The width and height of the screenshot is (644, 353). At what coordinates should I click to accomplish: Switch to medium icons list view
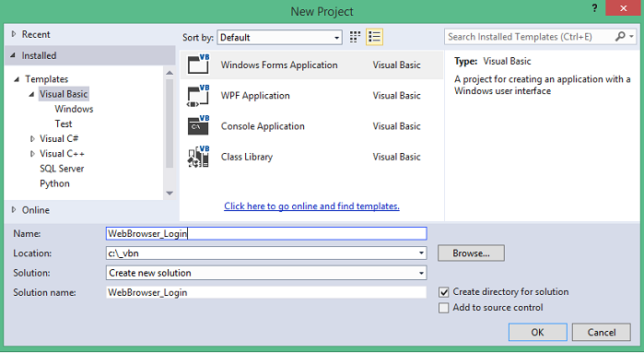point(375,37)
